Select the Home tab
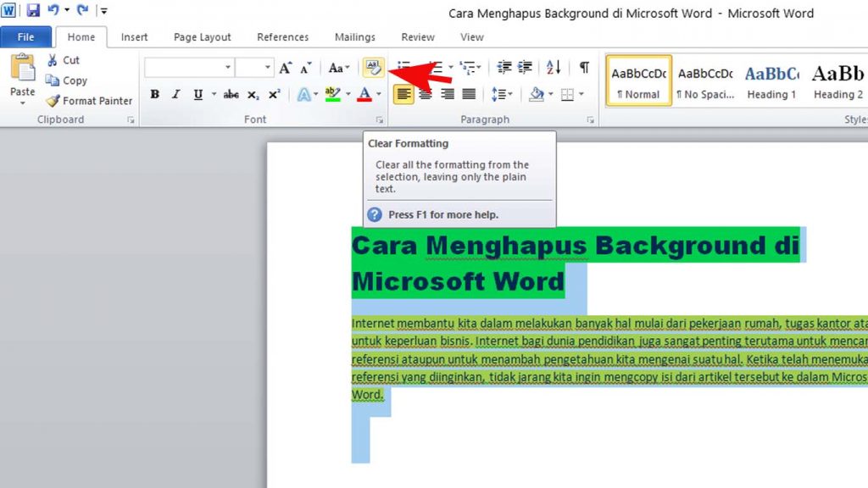This screenshot has height=488, width=868. coord(81,37)
